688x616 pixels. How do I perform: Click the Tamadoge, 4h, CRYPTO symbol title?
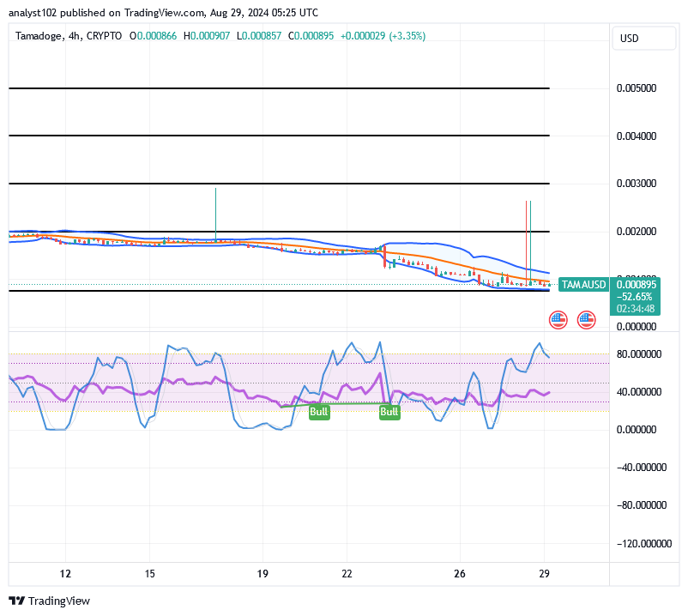pyautogui.click(x=69, y=36)
